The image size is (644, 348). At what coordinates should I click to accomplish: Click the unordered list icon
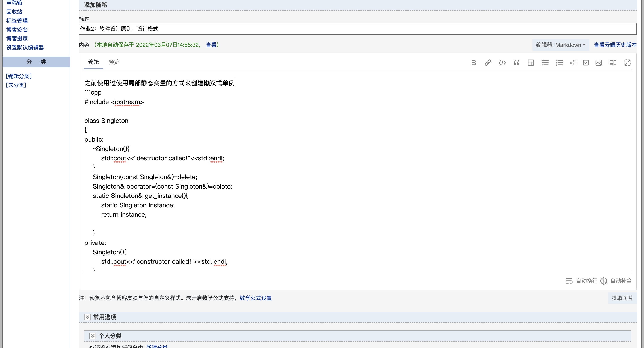tap(545, 62)
